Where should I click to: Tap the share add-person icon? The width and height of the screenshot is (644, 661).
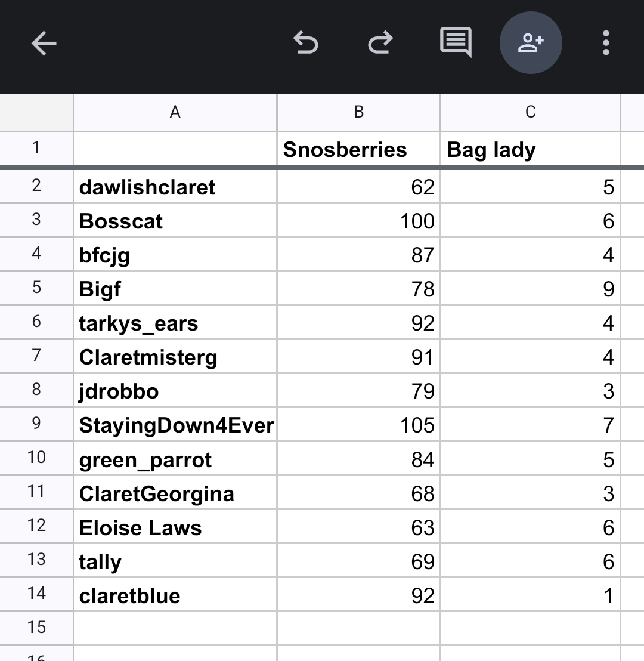(x=531, y=43)
